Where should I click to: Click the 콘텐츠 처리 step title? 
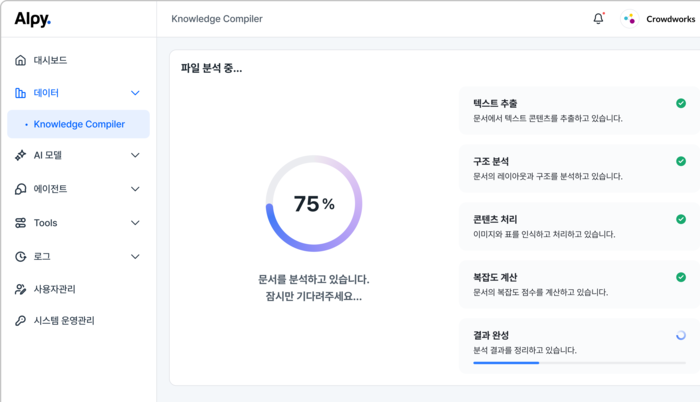pos(495,219)
